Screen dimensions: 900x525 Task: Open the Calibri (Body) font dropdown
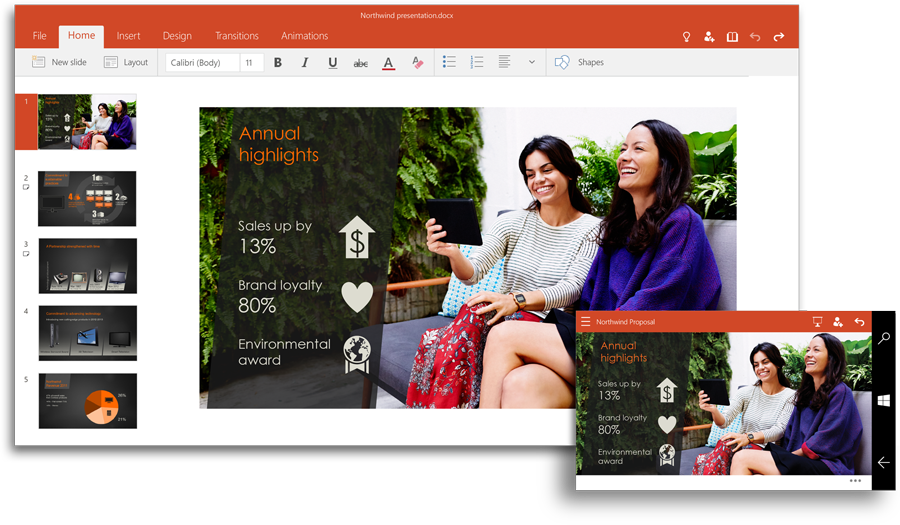tap(202, 62)
